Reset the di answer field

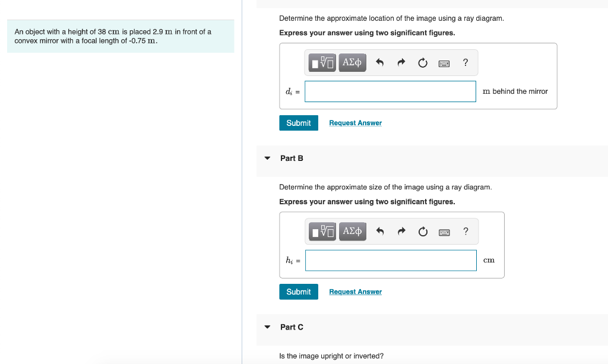pos(423,62)
